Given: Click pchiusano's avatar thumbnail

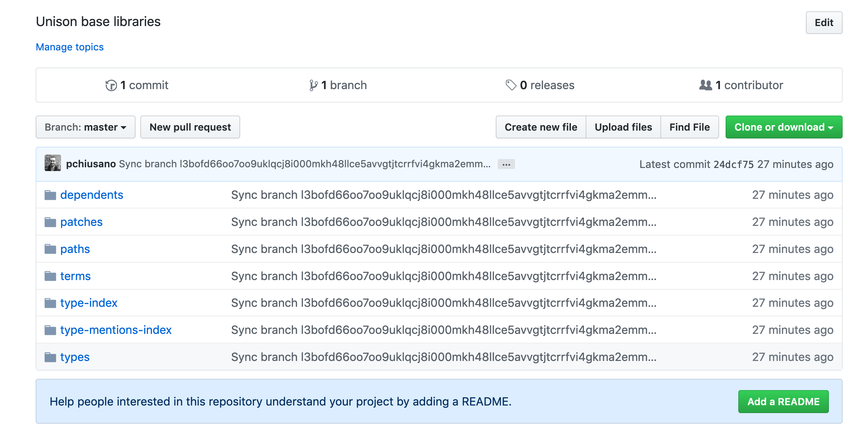Looking at the screenshot, I should [52, 164].
